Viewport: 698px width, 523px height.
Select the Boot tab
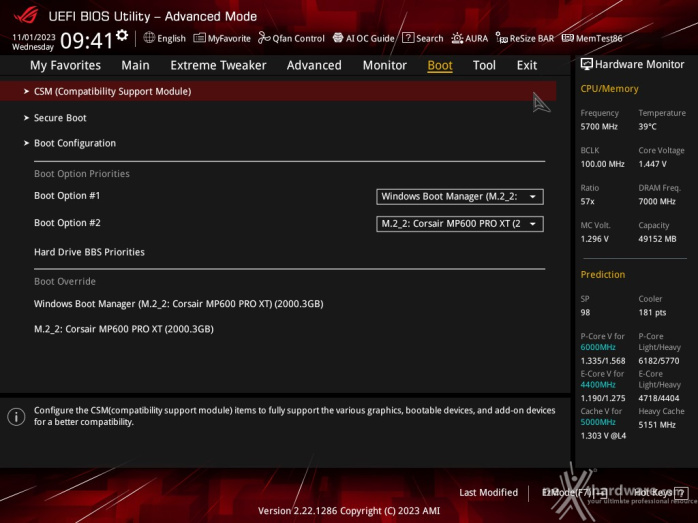coord(440,65)
